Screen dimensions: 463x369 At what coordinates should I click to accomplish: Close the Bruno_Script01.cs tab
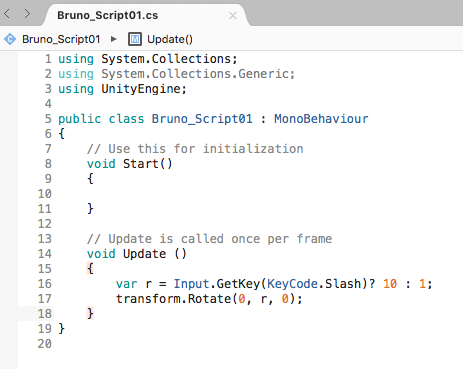pyautogui.click(x=233, y=15)
